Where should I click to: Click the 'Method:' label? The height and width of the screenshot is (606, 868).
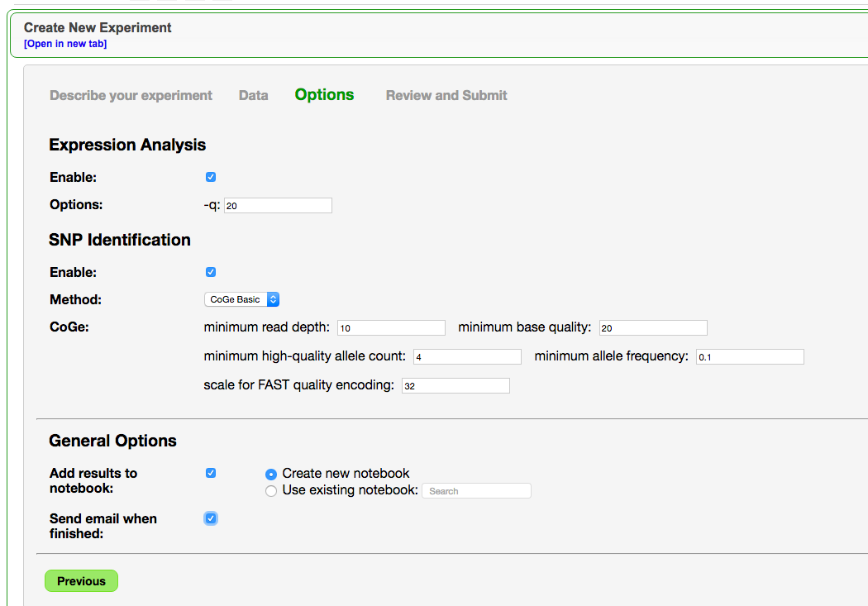[x=76, y=300]
